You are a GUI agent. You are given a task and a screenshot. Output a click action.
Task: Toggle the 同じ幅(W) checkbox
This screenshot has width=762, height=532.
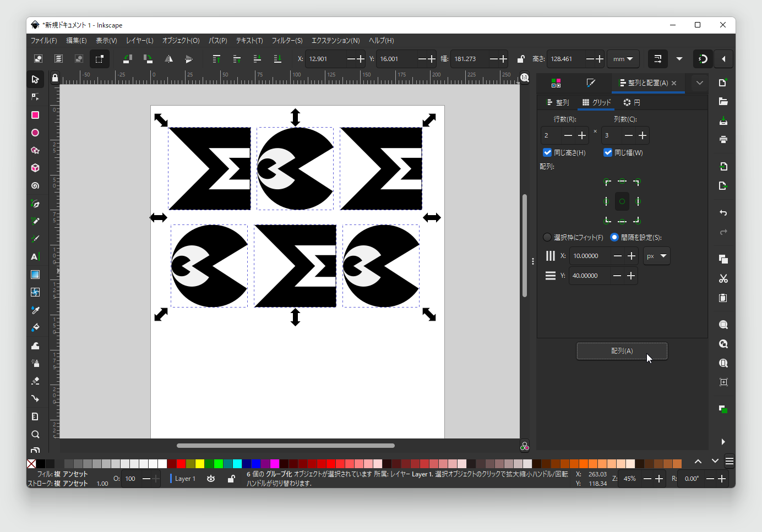[x=608, y=152]
